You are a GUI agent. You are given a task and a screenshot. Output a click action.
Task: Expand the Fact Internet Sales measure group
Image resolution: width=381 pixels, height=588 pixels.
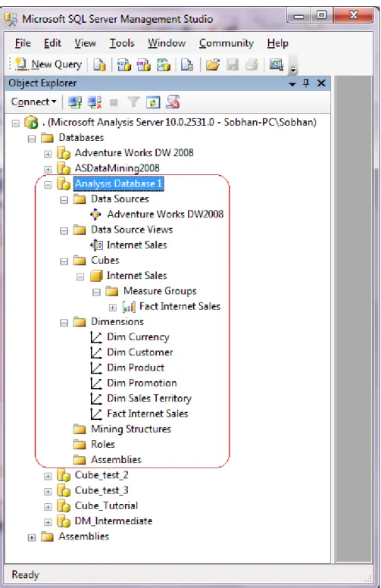point(113,307)
